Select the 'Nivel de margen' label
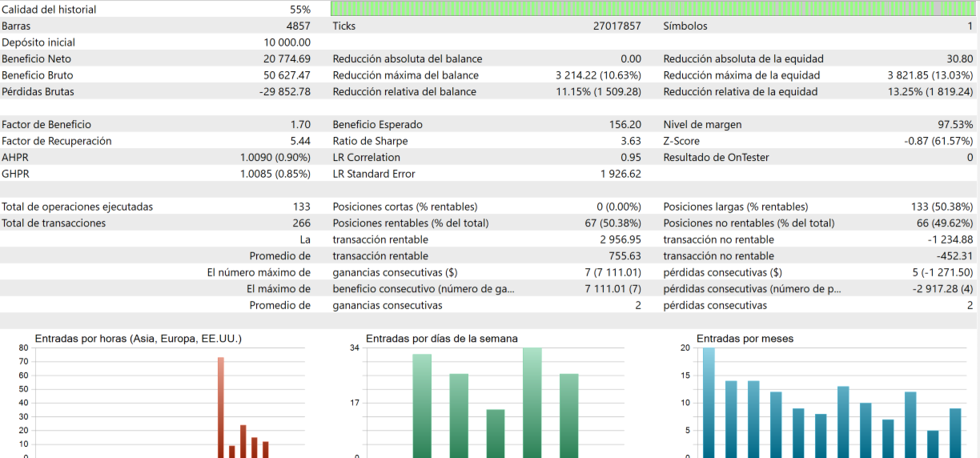This screenshot has width=980, height=458. click(x=703, y=124)
